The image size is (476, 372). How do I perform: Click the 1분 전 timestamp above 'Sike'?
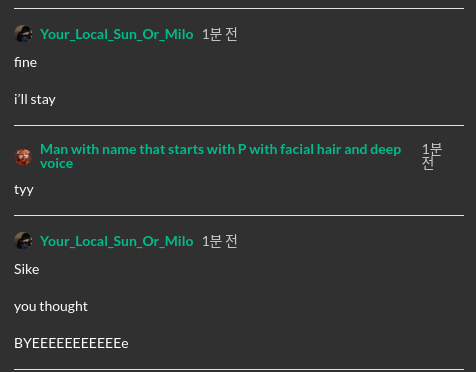tap(220, 241)
